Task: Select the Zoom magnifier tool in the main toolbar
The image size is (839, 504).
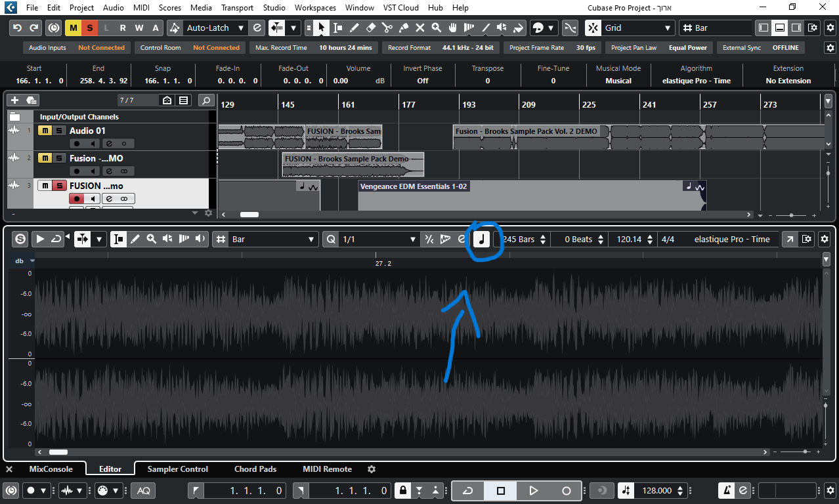Action: click(x=437, y=28)
